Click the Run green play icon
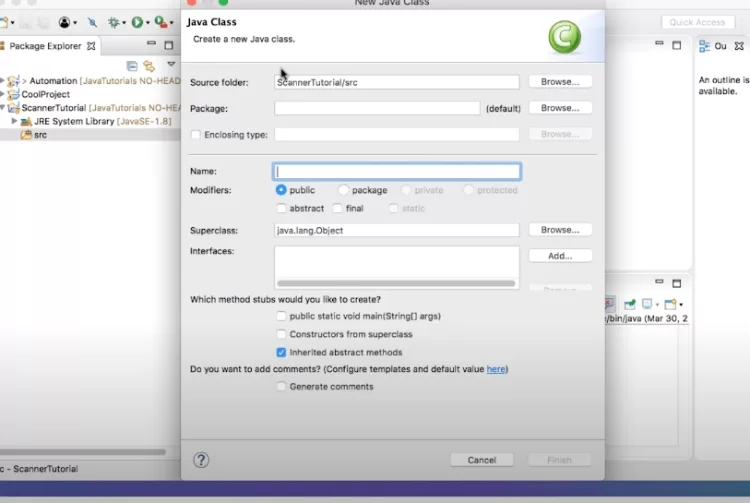 pyautogui.click(x=136, y=22)
